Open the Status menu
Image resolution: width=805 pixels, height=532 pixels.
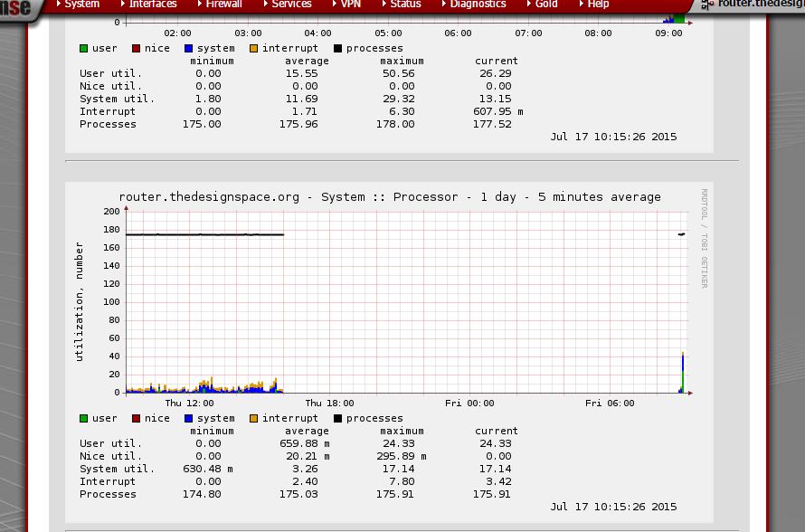click(x=405, y=5)
